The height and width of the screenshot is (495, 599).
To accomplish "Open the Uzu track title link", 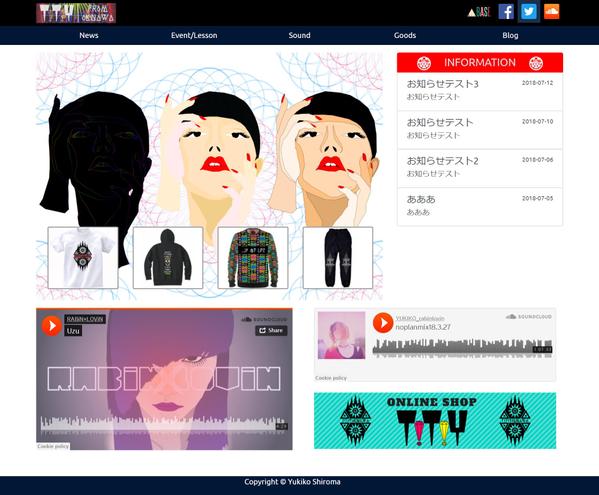I will click(x=73, y=331).
